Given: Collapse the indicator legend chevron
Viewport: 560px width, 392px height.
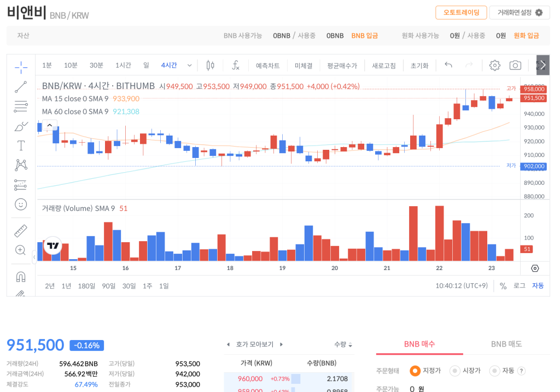Looking at the screenshot, I should coord(50,125).
